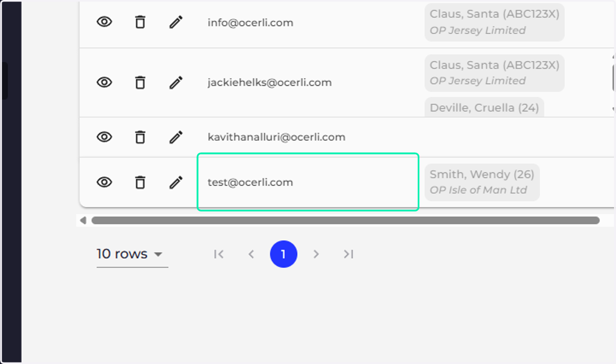Click the jackiehelks@ocerli.com email cell

pos(308,82)
